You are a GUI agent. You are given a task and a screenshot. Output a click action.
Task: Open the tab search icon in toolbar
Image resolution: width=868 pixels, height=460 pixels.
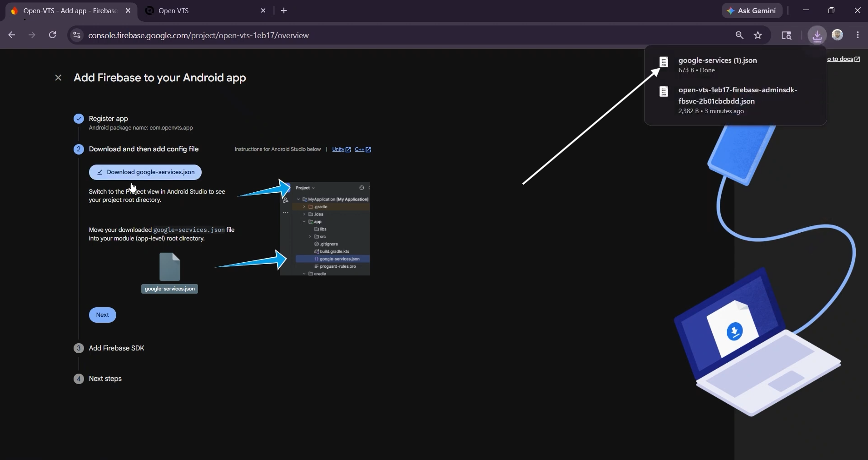pos(786,35)
